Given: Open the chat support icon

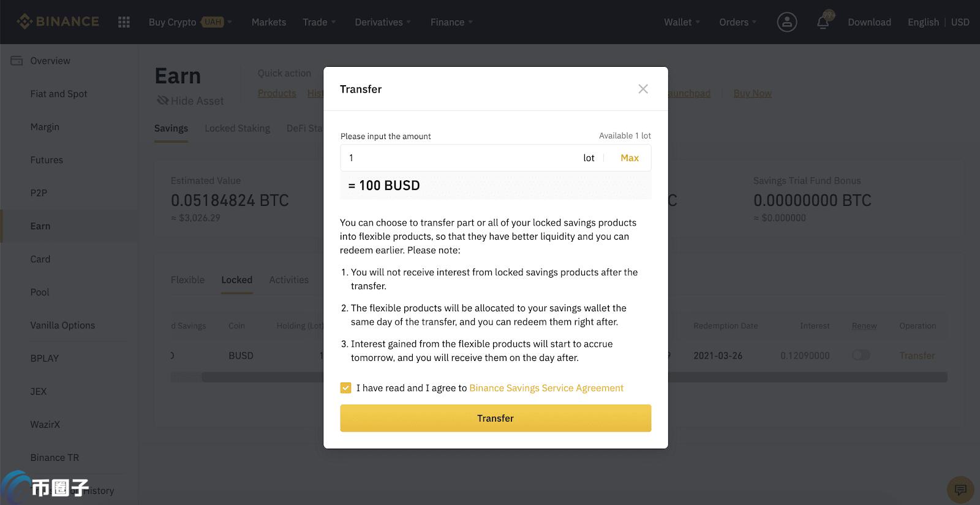Looking at the screenshot, I should 960,490.
